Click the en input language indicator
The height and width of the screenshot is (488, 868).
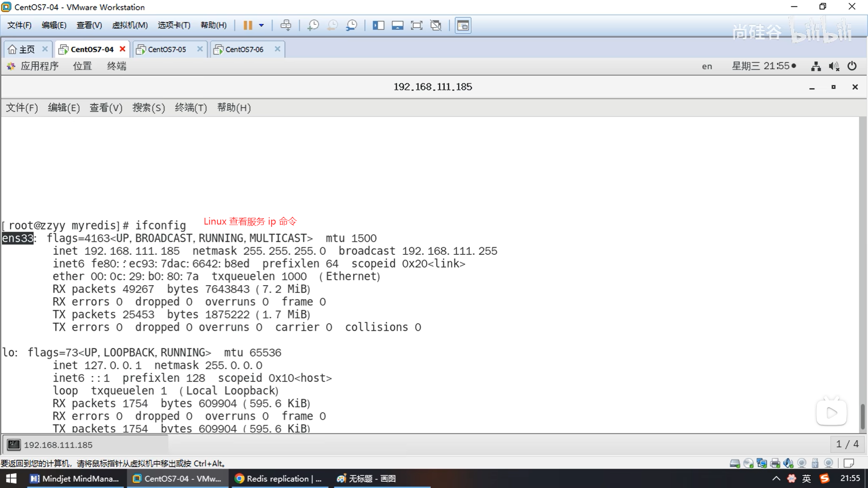[x=707, y=66]
